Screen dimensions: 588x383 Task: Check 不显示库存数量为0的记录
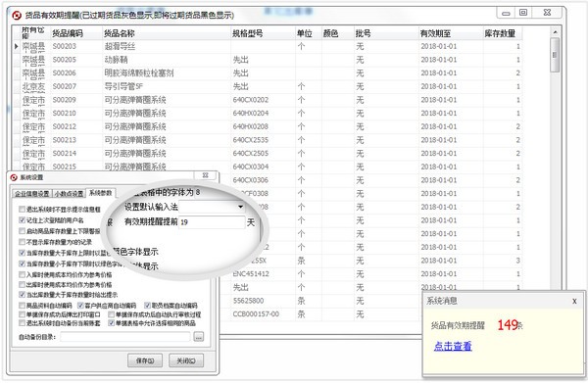click(23, 242)
